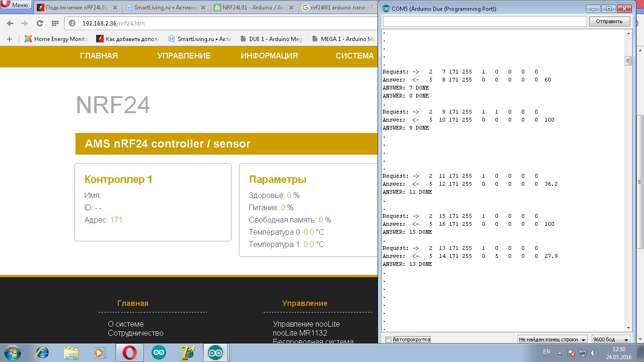Click the "ANSWER: 0 DONE" serial line
The width and height of the screenshot is (644, 362).
(x=406, y=96)
